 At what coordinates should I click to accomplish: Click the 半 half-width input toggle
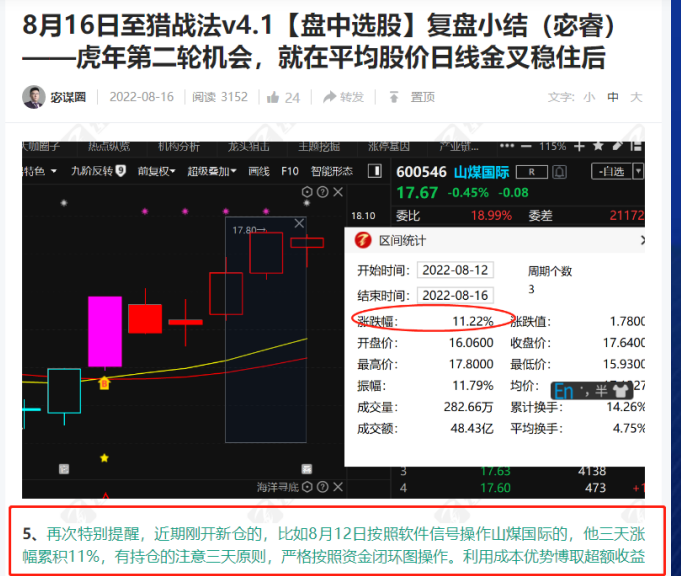[x=601, y=391]
